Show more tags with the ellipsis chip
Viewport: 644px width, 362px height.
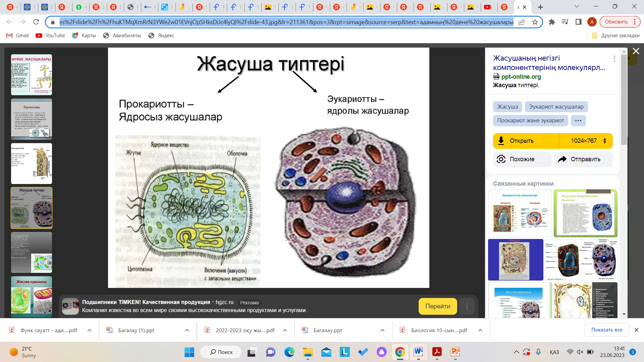coord(578,121)
